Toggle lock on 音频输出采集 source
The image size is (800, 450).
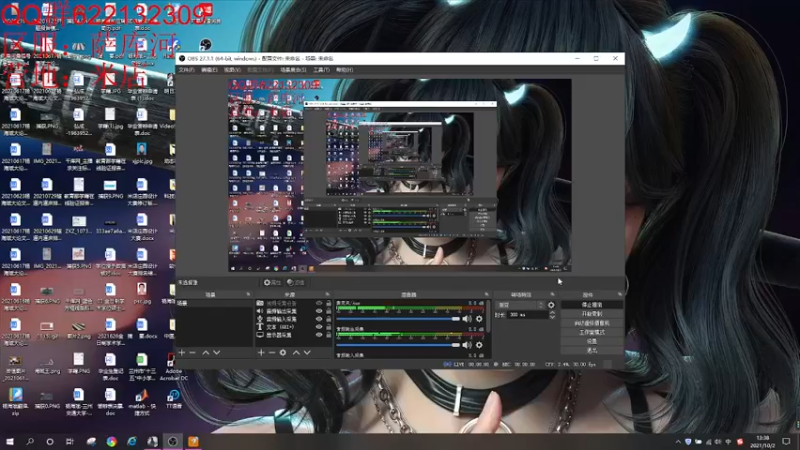pos(329,311)
